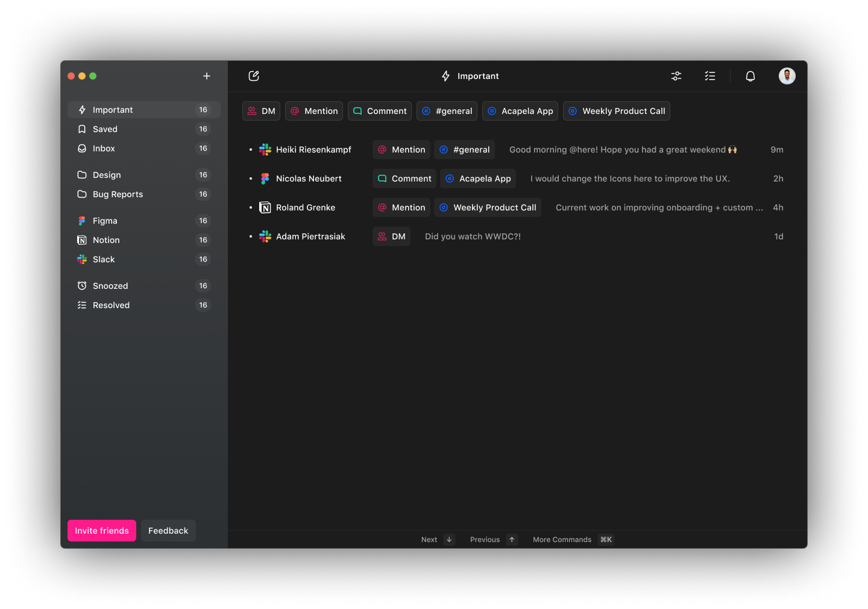Click the Notion logo icon in sidebar
868x609 pixels.
(x=82, y=240)
